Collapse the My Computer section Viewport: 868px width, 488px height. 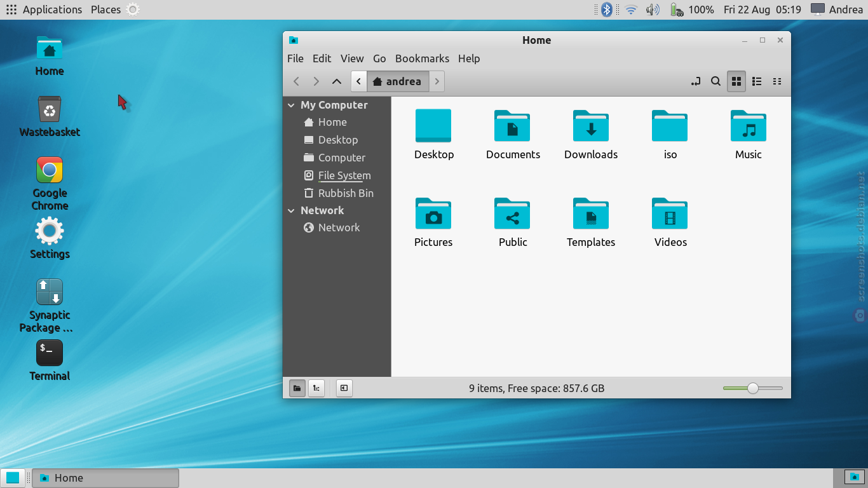pyautogui.click(x=291, y=105)
